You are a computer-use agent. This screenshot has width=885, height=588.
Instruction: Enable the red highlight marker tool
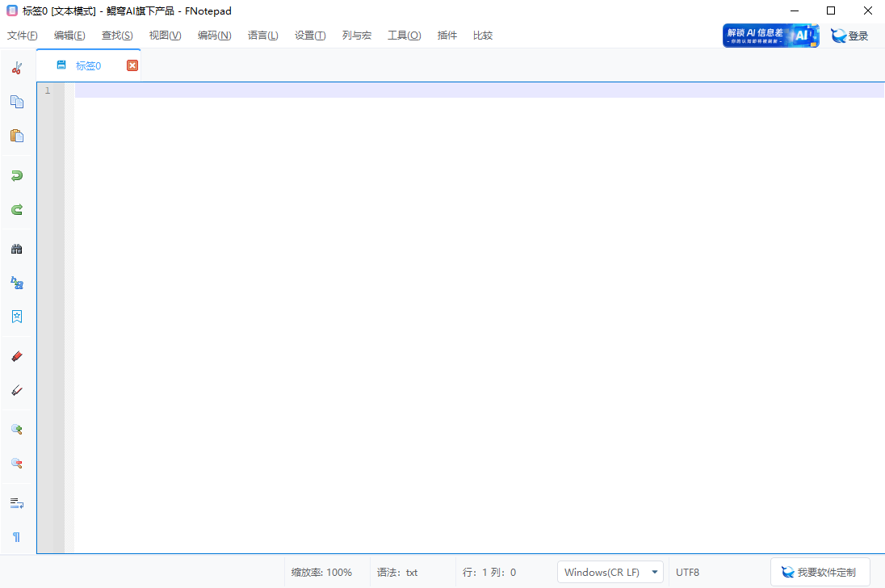tap(17, 355)
